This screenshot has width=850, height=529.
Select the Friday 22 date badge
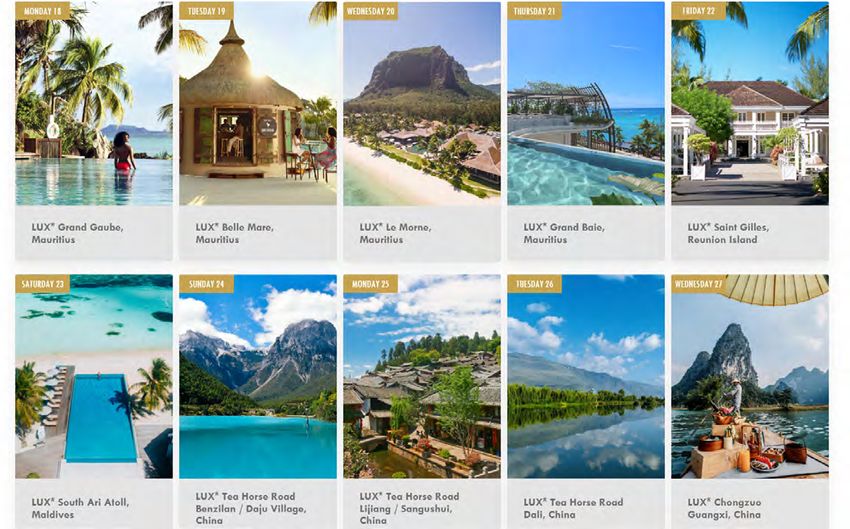coord(698,11)
